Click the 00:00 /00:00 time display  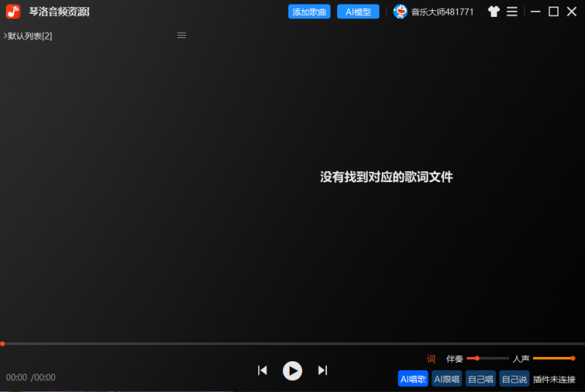click(x=31, y=377)
